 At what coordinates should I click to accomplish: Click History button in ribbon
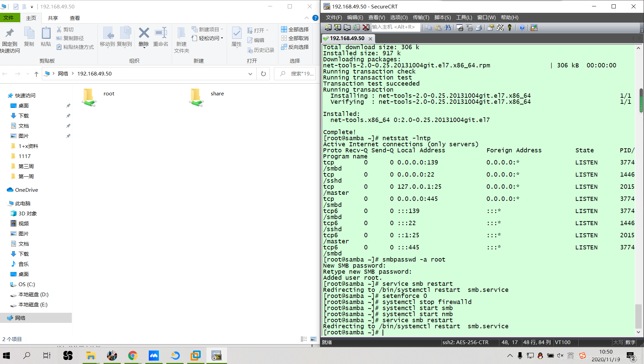[x=261, y=50]
